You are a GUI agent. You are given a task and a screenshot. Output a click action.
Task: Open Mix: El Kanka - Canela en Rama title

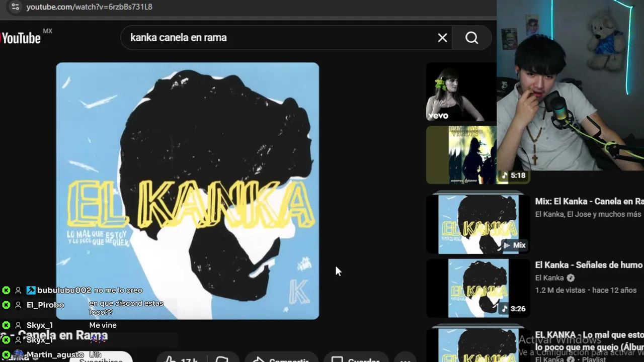(589, 201)
